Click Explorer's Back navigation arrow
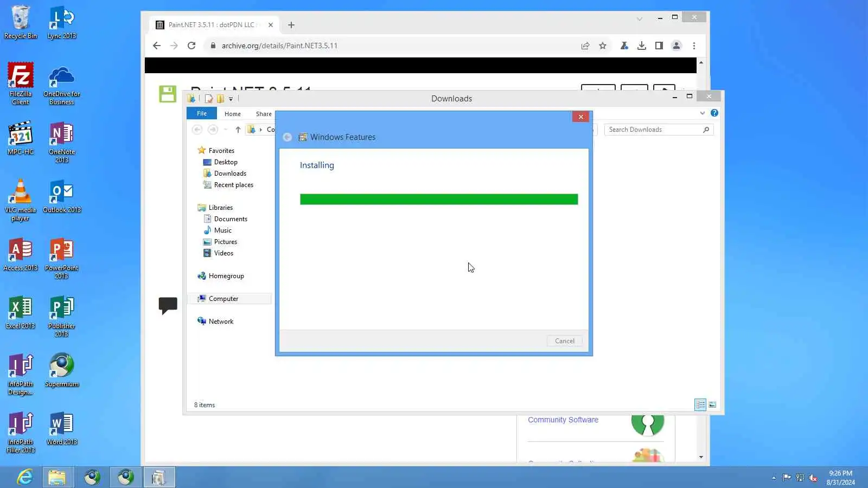 [x=197, y=130]
